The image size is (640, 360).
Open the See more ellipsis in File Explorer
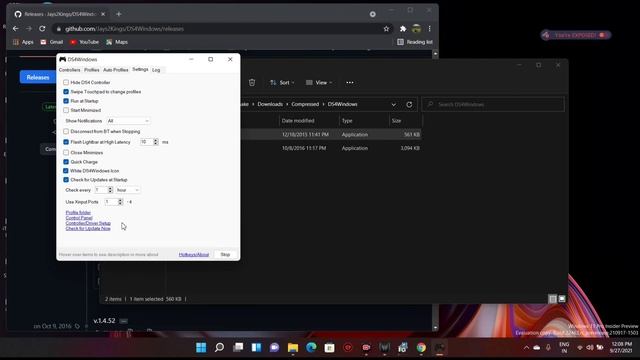(350, 82)
